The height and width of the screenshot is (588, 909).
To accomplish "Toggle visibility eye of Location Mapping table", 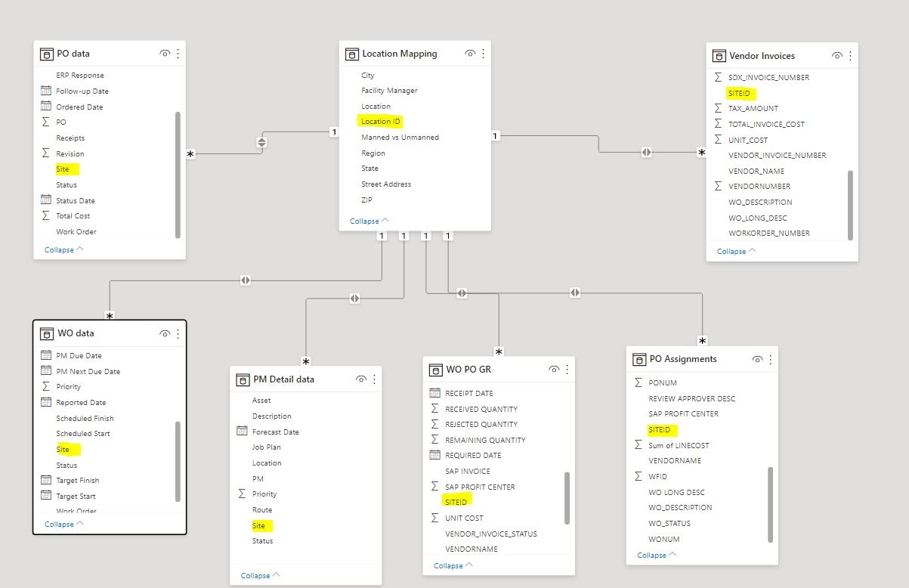I will (x=470, y=54).
